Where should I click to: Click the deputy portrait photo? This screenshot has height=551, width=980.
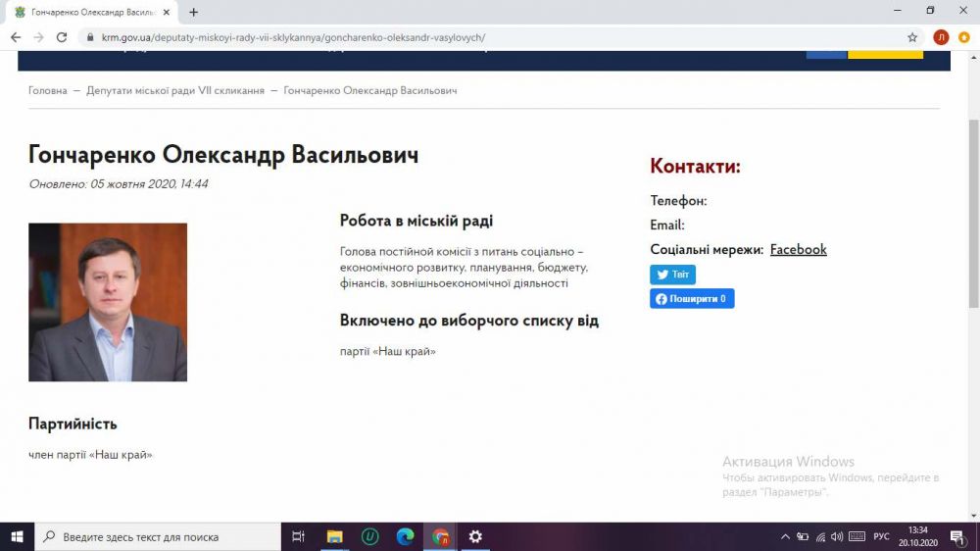pyautogui.click(x=108, y=302)
